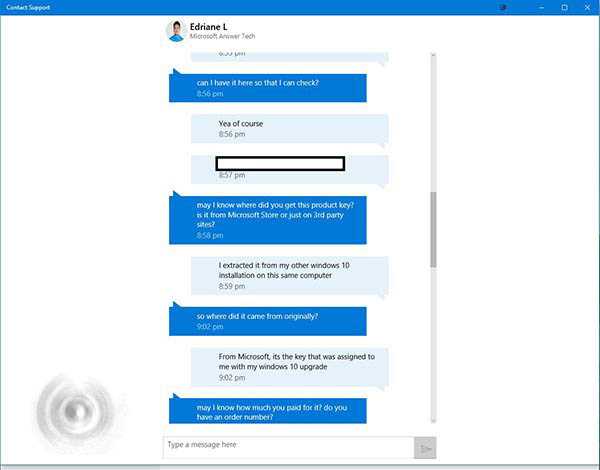The image size is (600, 470).
Task: Close the Contact Support window
Action: [587, 7]
